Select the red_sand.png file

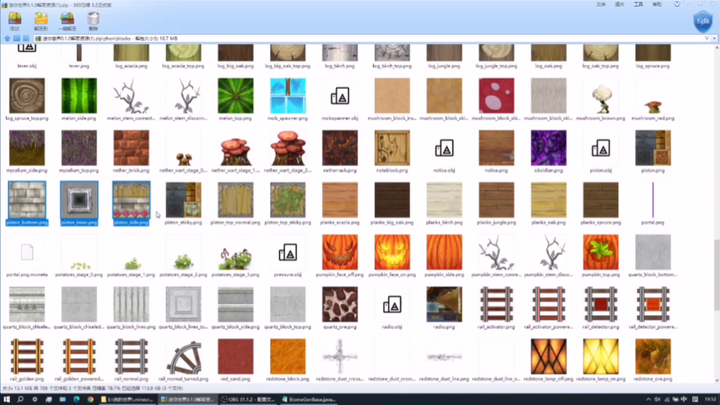(x=236, y=360)
